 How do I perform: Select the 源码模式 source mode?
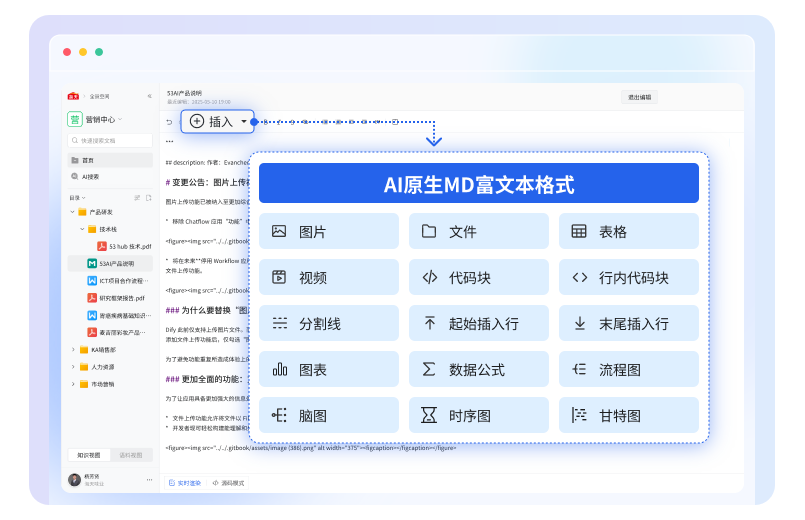pos(228,483)
